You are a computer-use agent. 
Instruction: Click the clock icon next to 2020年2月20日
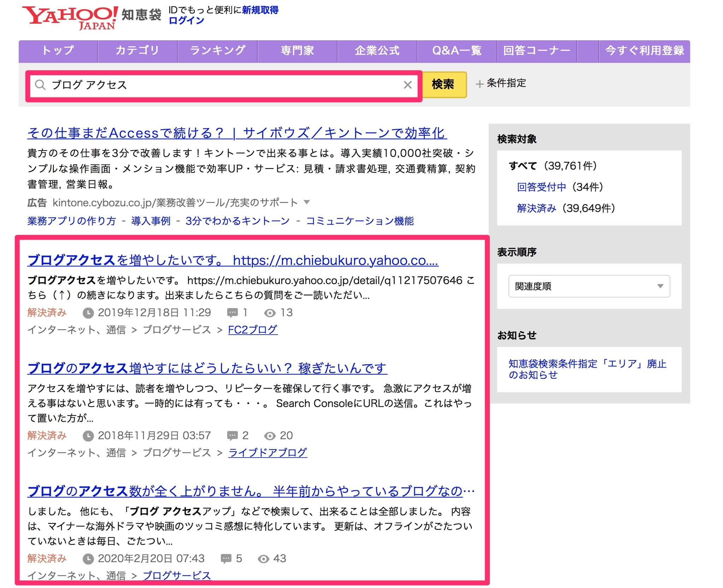click(x=88, y=559)
